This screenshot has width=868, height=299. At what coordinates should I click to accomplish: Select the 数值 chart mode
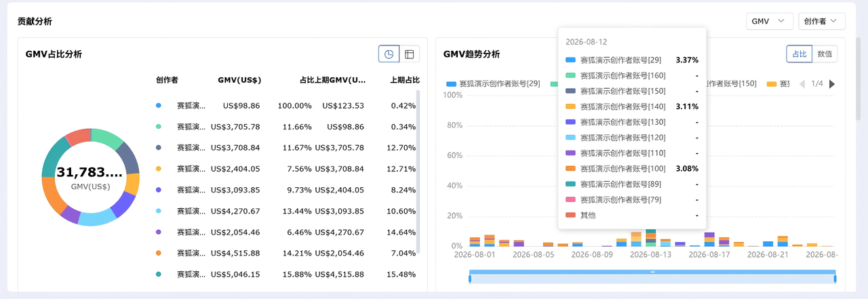point(825,54)
